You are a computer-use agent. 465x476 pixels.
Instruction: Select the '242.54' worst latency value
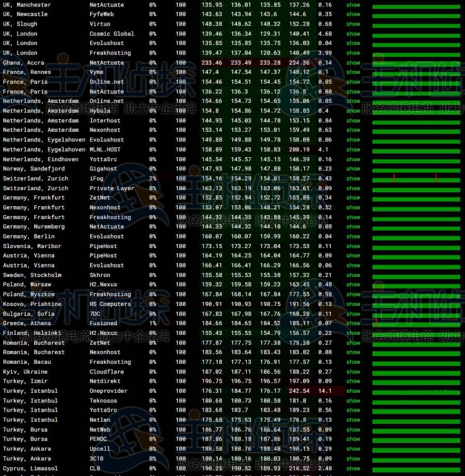pos(299,391)
